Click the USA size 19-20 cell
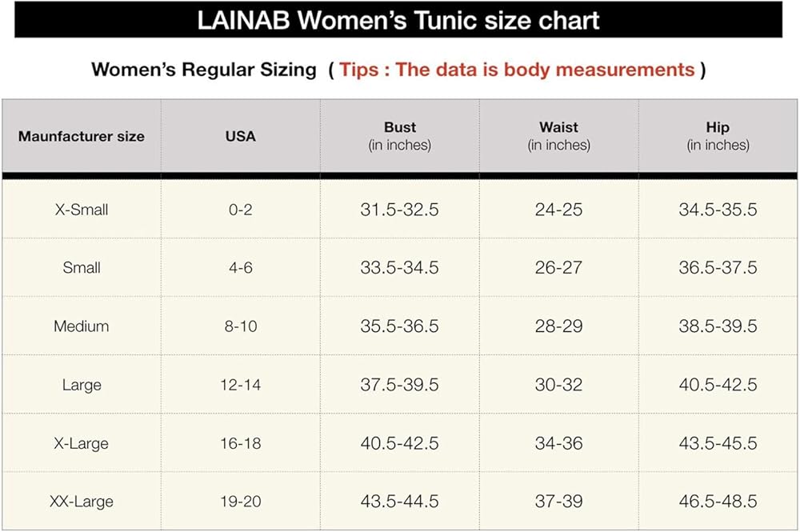This screenshot has width=800, height=532. [x=240, y=502]
